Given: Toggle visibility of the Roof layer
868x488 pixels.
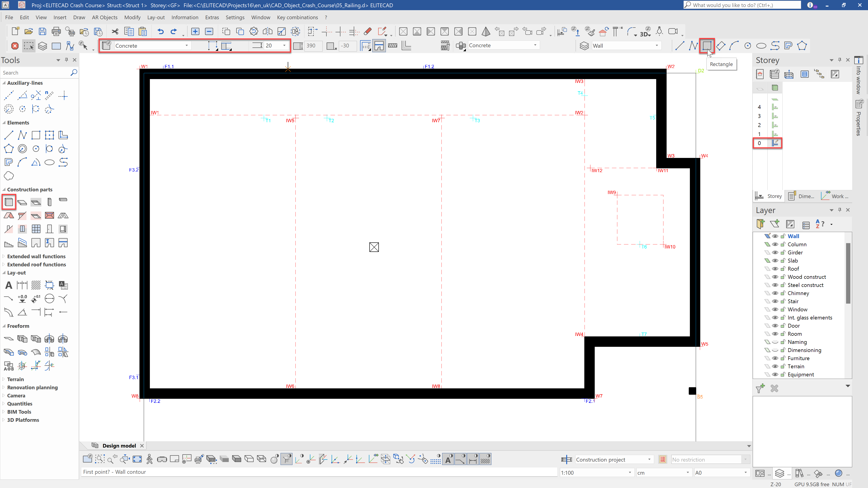Looking at the screenshot, I should tap(775, 269).
